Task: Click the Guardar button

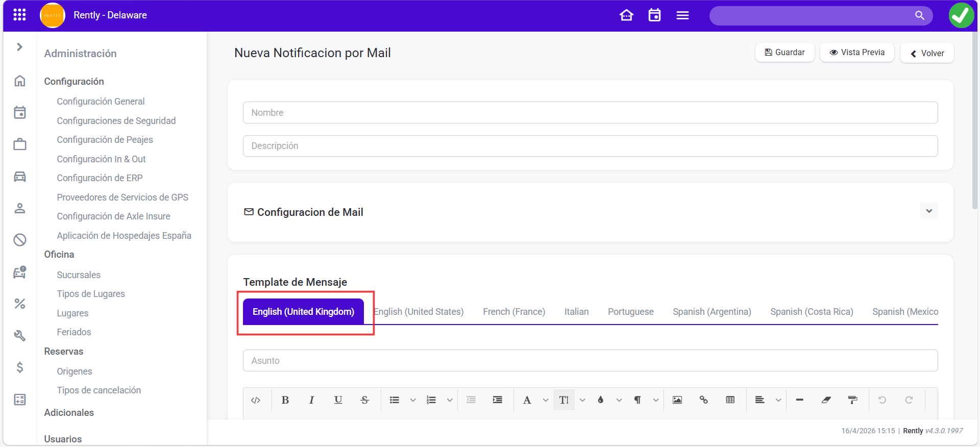Action: 785,53
